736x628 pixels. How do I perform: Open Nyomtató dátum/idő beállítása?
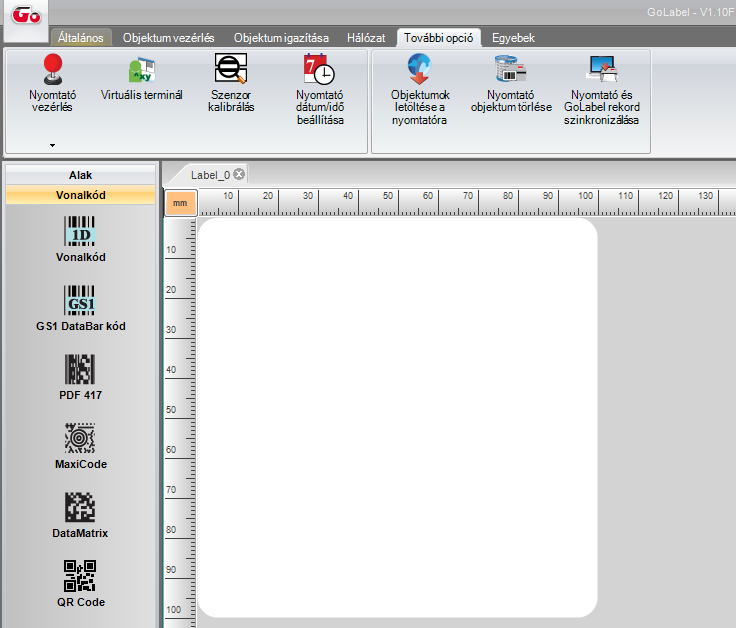pos(320,89)
